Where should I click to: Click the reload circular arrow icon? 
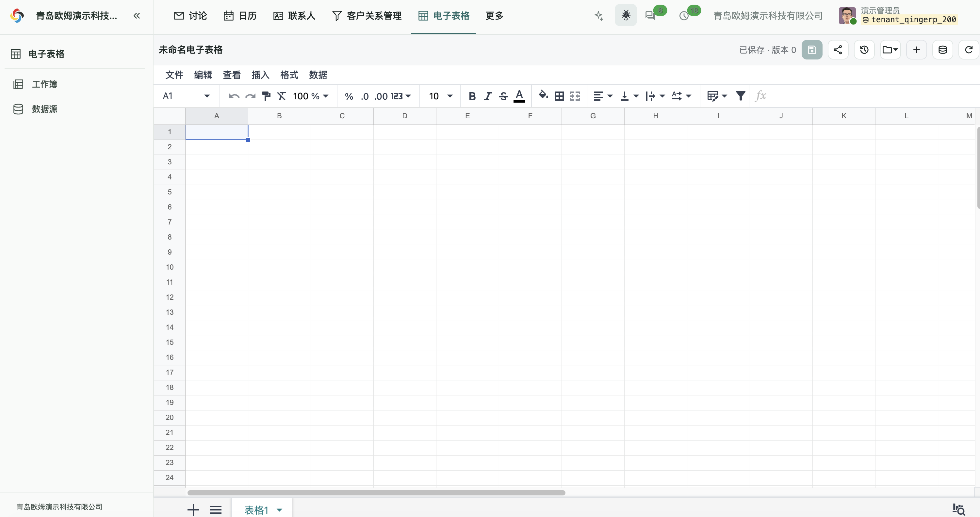[x=969, y=49]
